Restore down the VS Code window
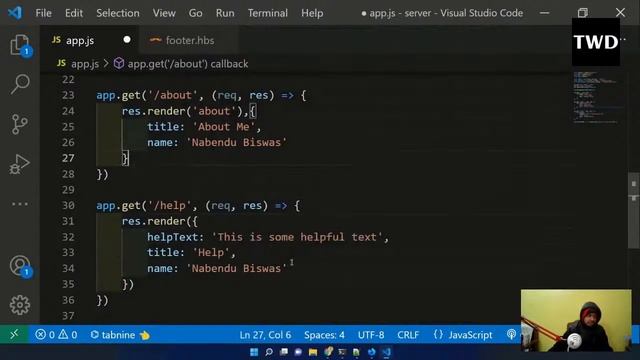This screenshot has height=360, width=640. click(x=582, y=13)
